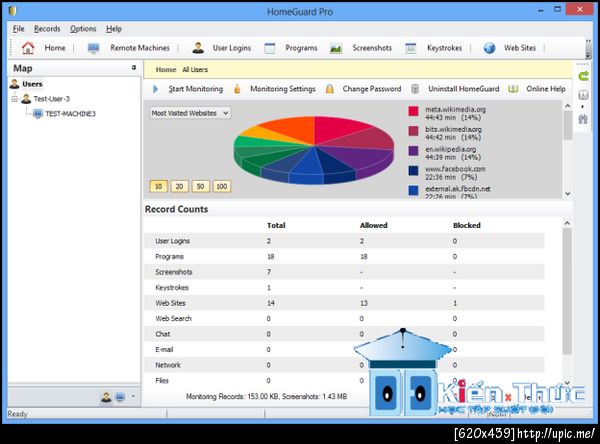Click the Monitoring Settings icon

pyautogui.click(x=237, y=89)
